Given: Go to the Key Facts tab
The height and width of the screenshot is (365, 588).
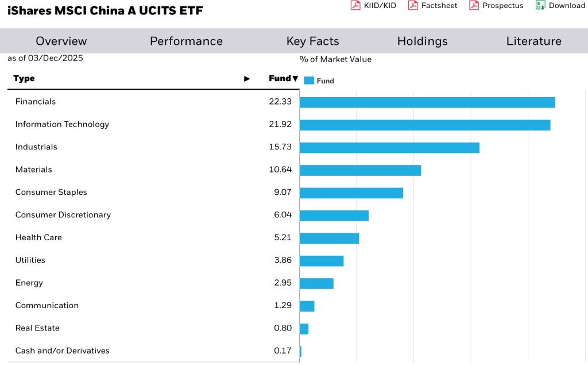Looking at the screenshot, I should pos(312,41).
